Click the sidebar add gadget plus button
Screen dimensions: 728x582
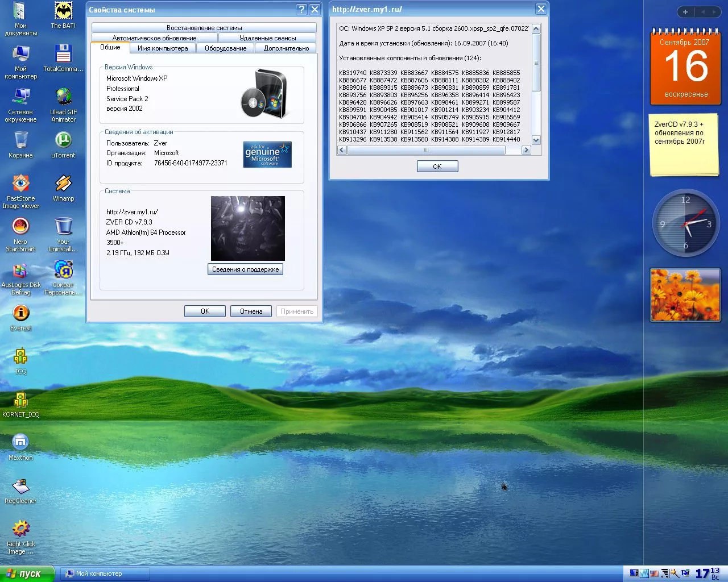coord(685,12)
